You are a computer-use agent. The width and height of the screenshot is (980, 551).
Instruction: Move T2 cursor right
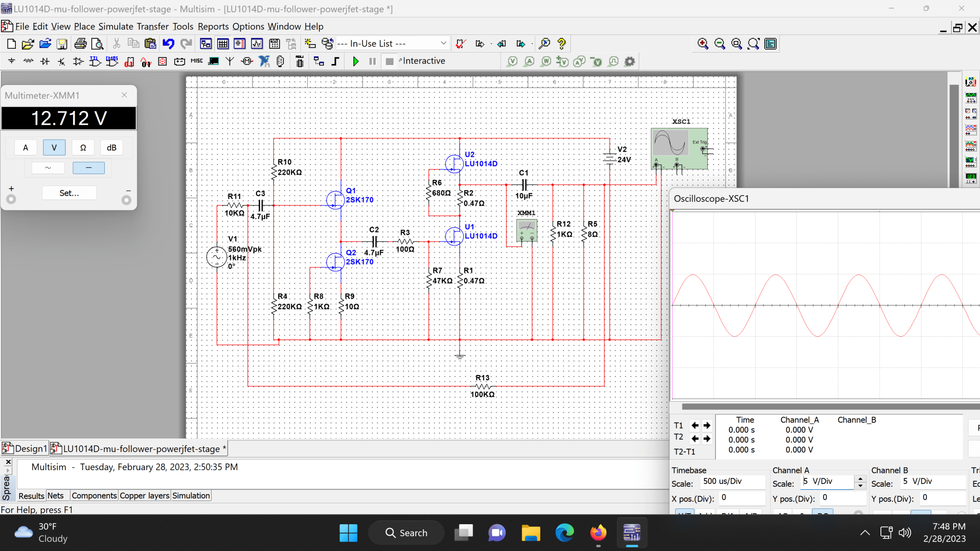point(707,439)
